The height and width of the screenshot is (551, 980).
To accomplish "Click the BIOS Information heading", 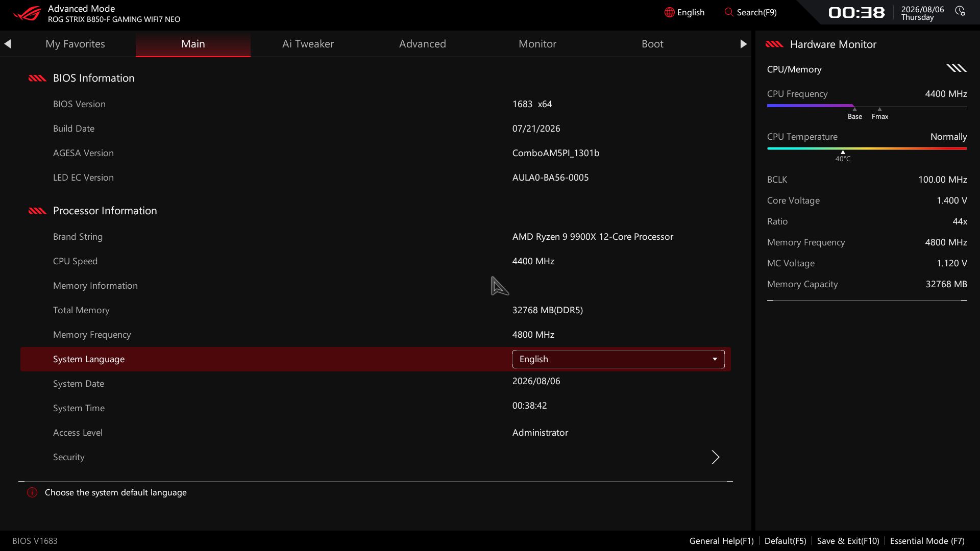I will (x=94, y=78).
